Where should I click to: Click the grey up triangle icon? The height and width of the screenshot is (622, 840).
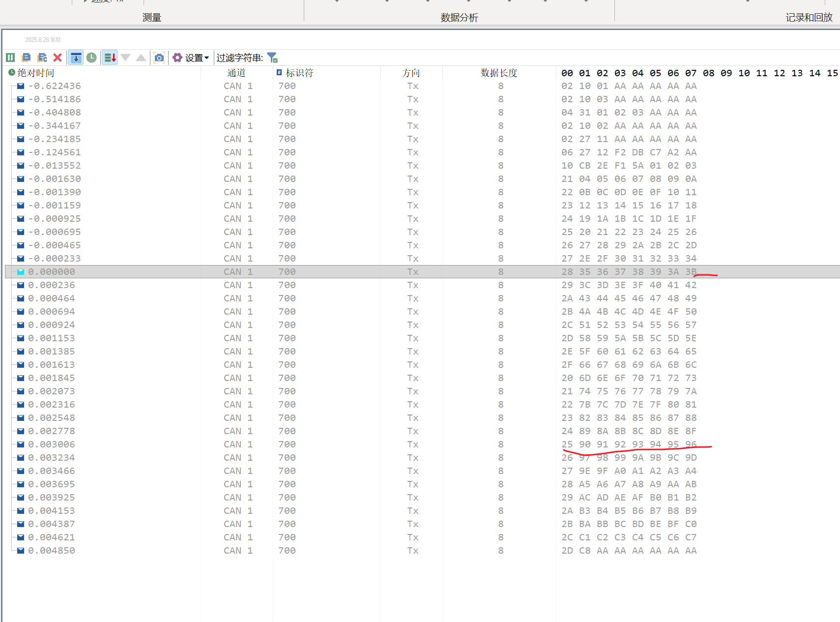click(141, 58)
